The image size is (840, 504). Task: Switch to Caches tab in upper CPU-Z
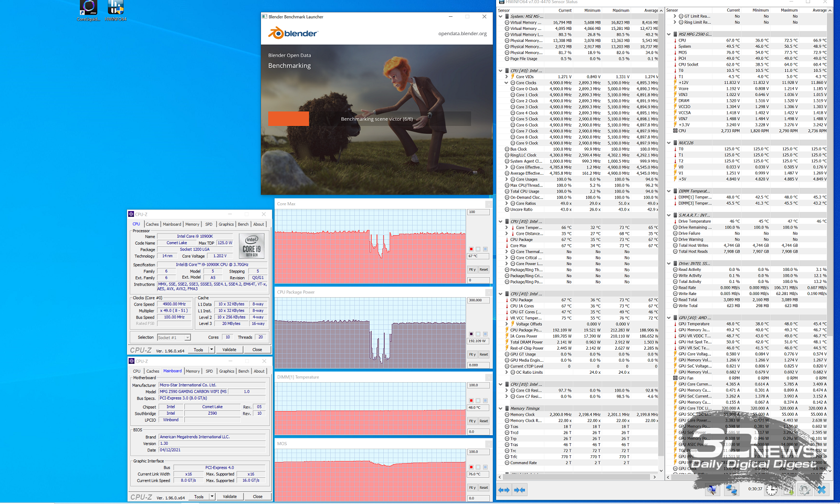click(152, 224)
